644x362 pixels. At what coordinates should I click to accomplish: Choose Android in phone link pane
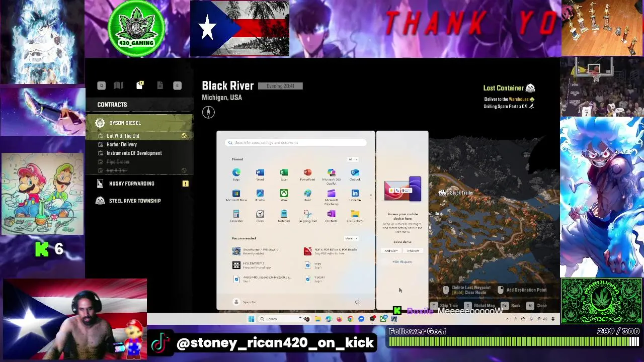[x=391, y=250]
